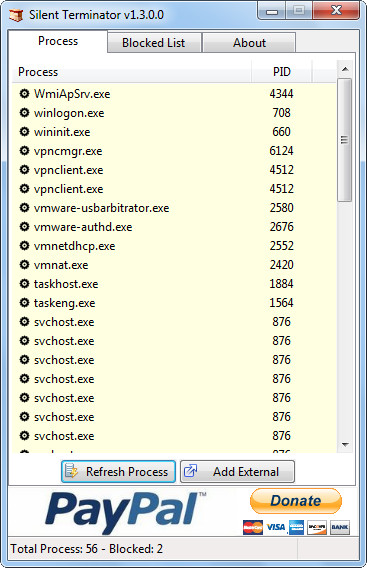Click the American Express card icon
This screenshot has width=367, height=568.
click(297, 527)
